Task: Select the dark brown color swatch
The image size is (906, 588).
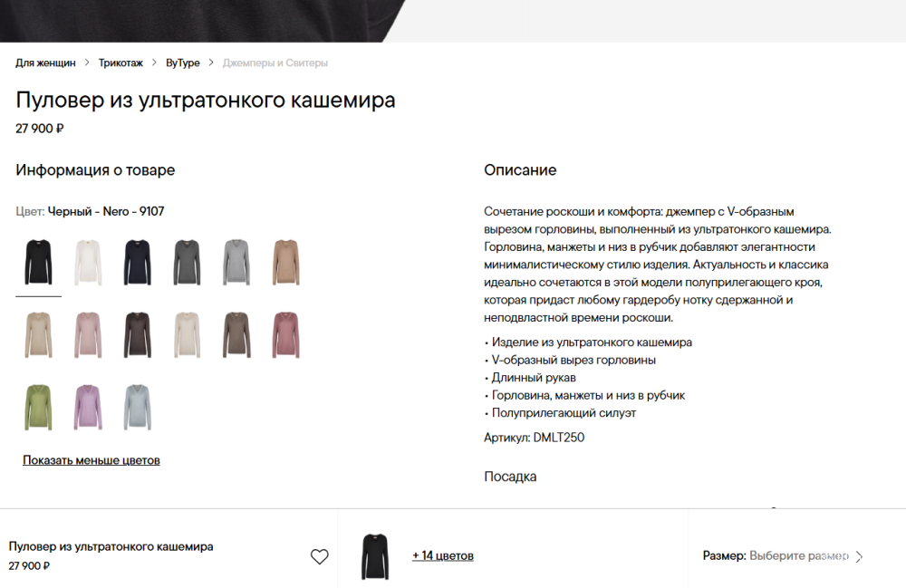Action: (137, 334)
